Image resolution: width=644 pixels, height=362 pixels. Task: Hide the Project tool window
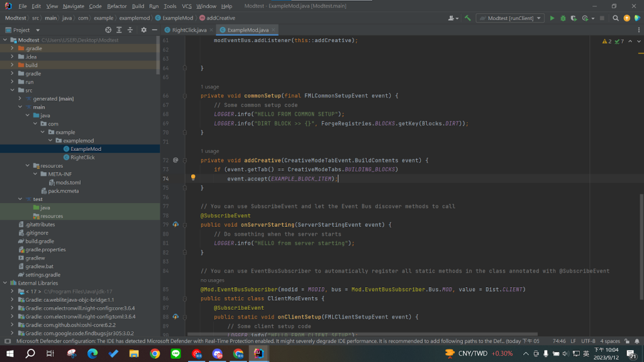(x=153, y=30)
